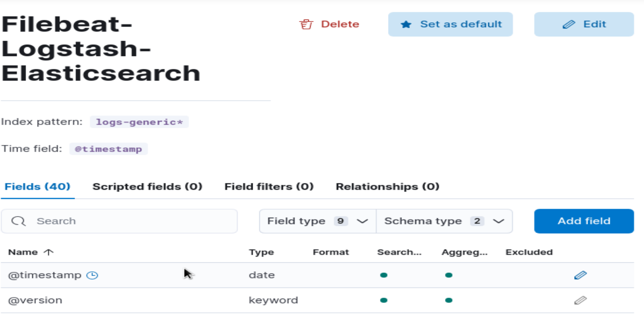Image resolution: width=644 pixels, height=317 pixels.
Task: Click the magnifier icon in the search box
Action: (19, 221)
